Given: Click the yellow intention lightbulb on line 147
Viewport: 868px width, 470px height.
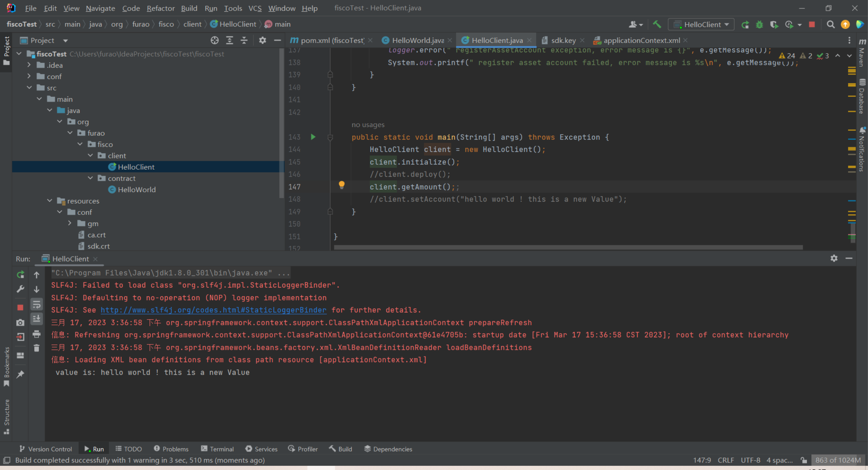Looking at the screenshot, I should click(341, 185).
